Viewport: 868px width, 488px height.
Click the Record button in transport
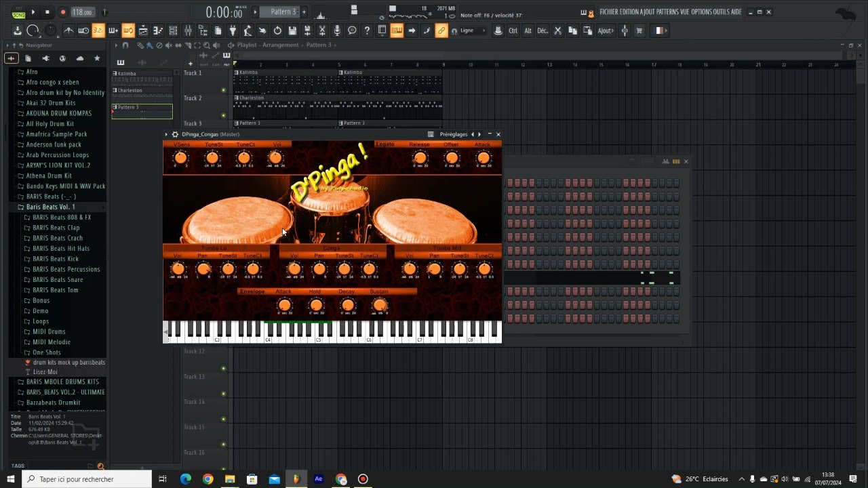click(x=63, y=12)
